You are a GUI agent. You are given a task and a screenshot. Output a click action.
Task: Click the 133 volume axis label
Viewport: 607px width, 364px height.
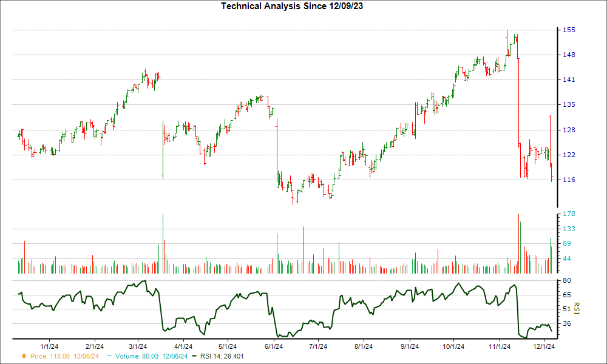point(569,229)
